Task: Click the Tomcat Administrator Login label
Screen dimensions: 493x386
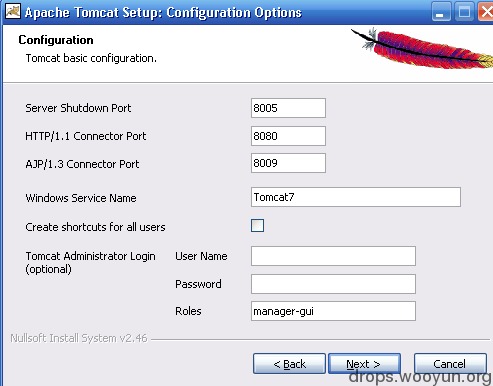Action: (90, 262)
